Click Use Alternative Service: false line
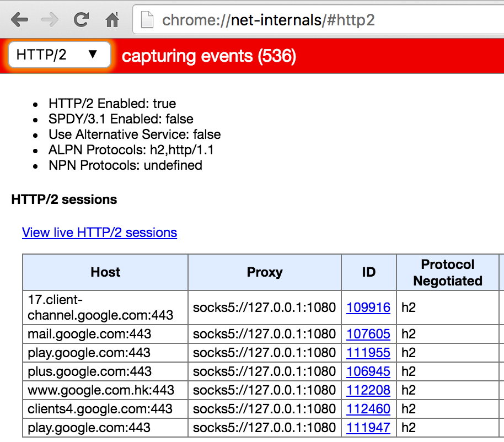The height and width of the screenshot is (442, 504). tap(135, 134)
